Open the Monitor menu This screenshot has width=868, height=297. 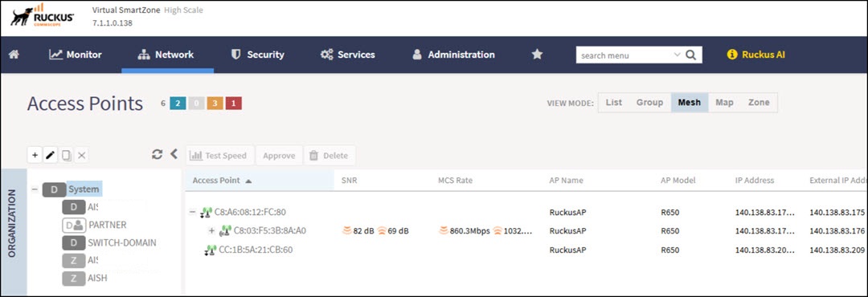coord(76,55)
